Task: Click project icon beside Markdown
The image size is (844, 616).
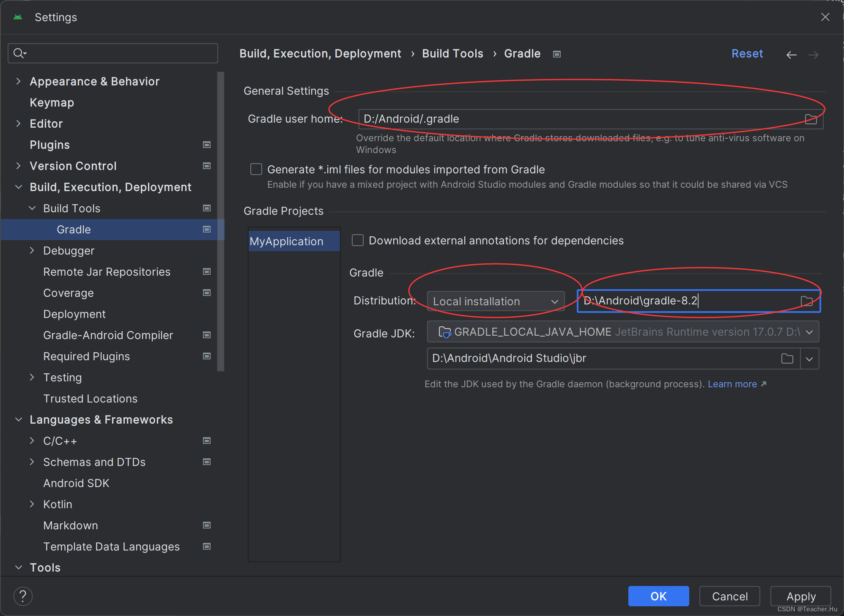Action: tap(207, 526)
